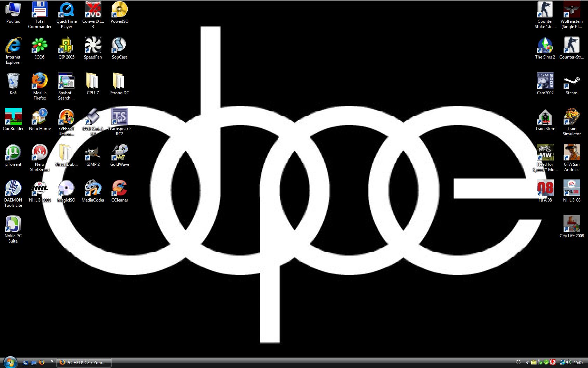Expand the quick launch overflow chevron

click(52, 361)
